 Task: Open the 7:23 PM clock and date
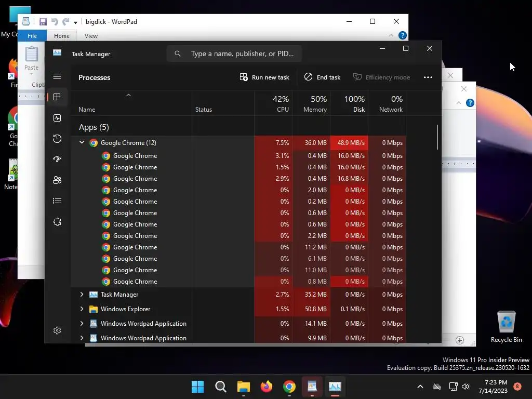point(493,387)
